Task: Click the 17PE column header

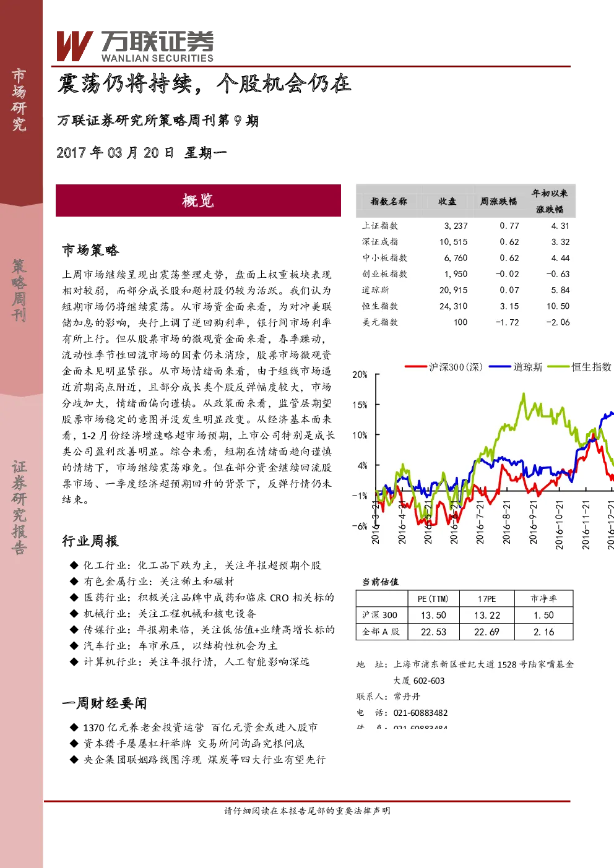Action: pyautogui.click(x=487, y=599)
